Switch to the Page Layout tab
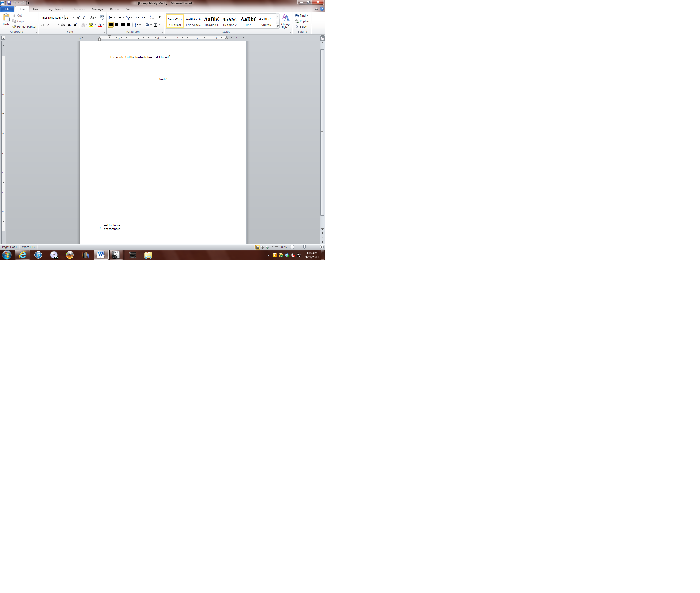 [x=56, y=9]
